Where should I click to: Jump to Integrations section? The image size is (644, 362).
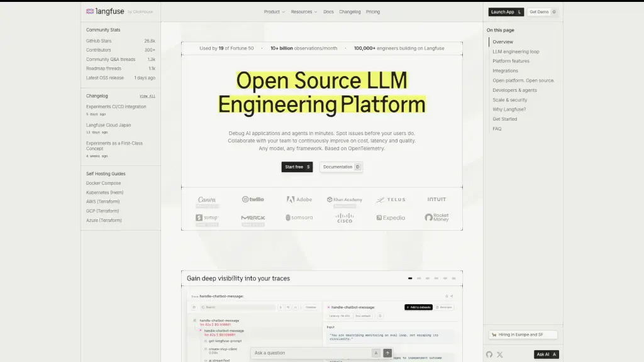[505, 71]
